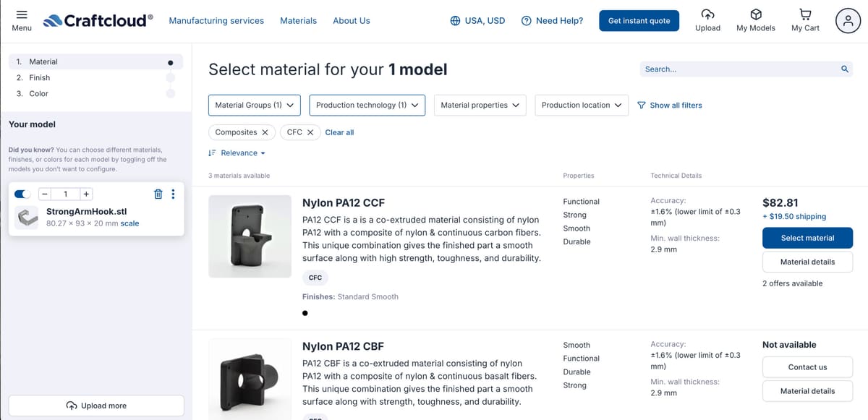This screenshot has height=420, width=868.
Task: Click the CFC tag under PA12 CCF
Action: click(x=315, y=278)
